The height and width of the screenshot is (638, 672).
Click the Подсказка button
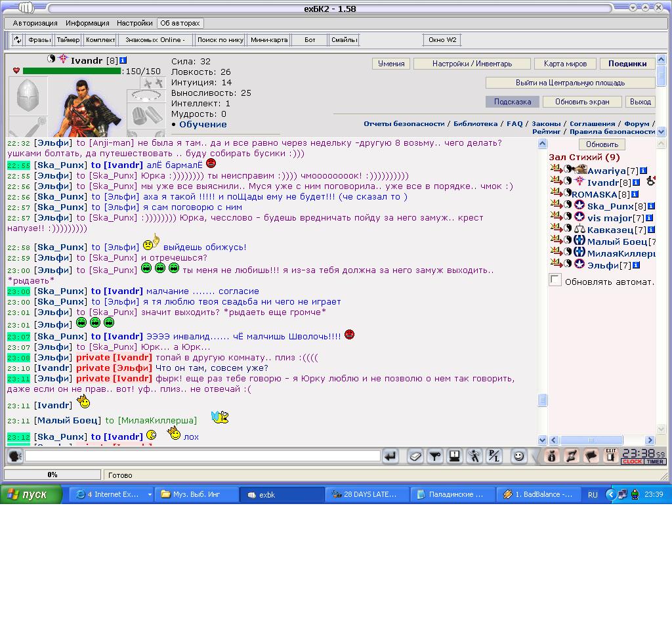click(512, 102)
